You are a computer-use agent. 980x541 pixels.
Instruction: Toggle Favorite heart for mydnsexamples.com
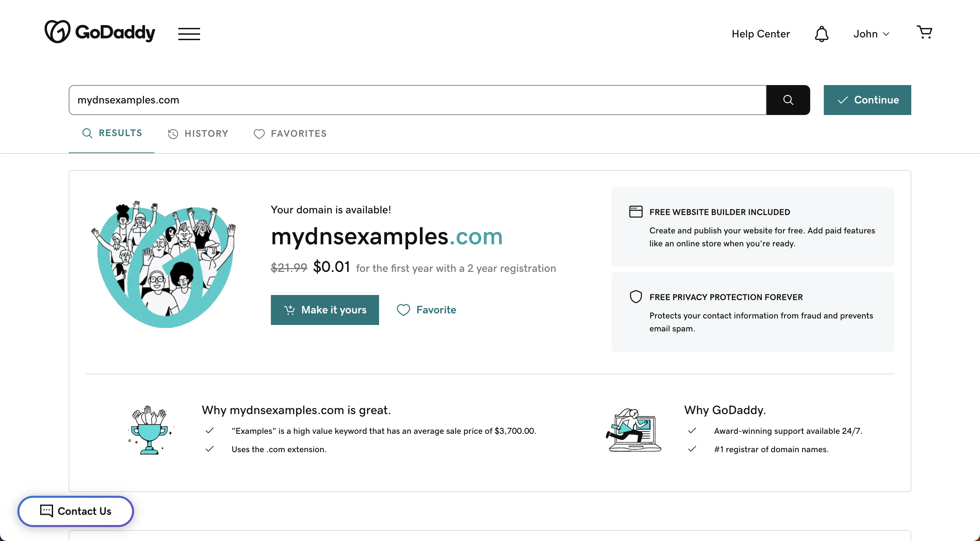(x=426, y=310)
